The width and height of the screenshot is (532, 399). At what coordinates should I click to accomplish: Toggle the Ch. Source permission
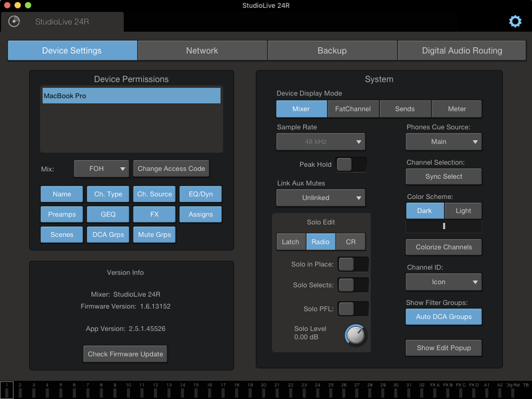click(155, 194)
